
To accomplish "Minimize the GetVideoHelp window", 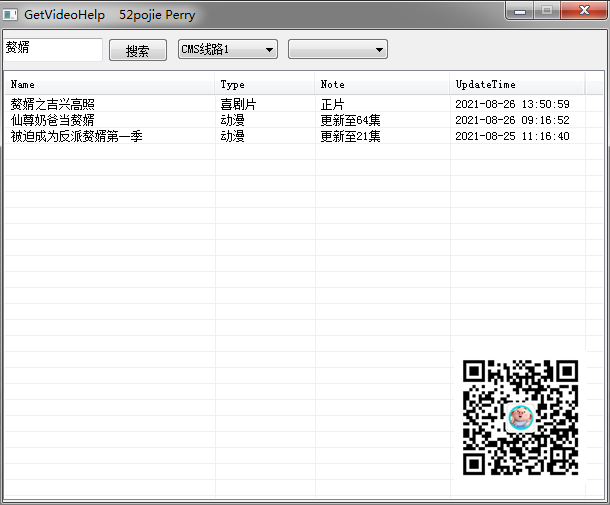I will point(520,11).
